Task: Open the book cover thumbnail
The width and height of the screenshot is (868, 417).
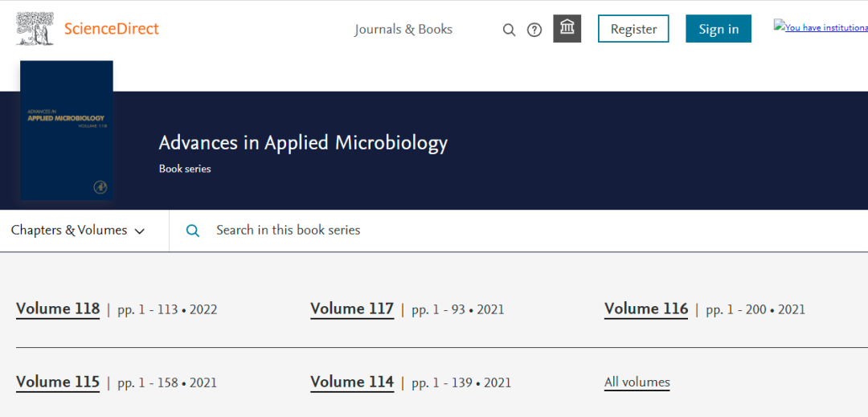Action: click(x=67, y=130)
